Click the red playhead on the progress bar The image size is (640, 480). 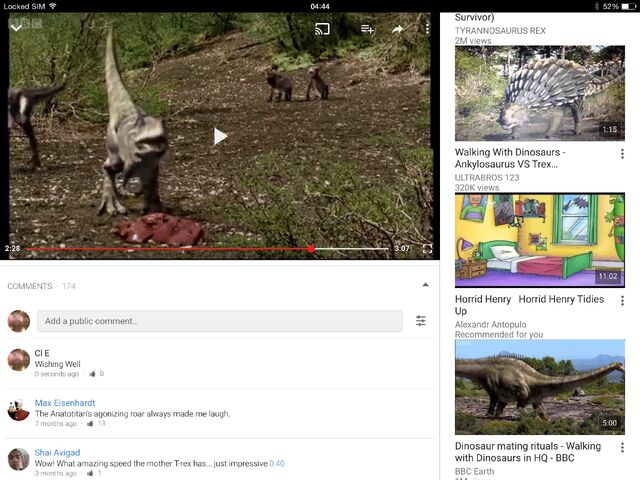[x=311, y=248]
